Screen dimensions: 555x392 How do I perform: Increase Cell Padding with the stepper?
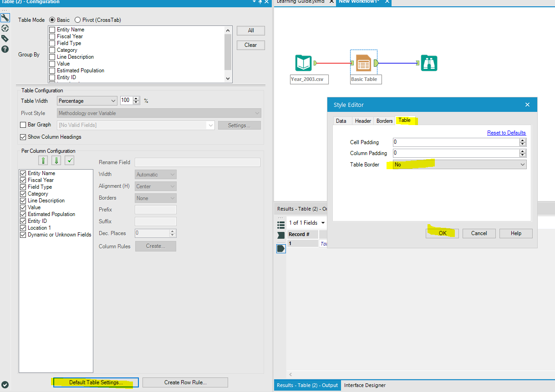523,140
